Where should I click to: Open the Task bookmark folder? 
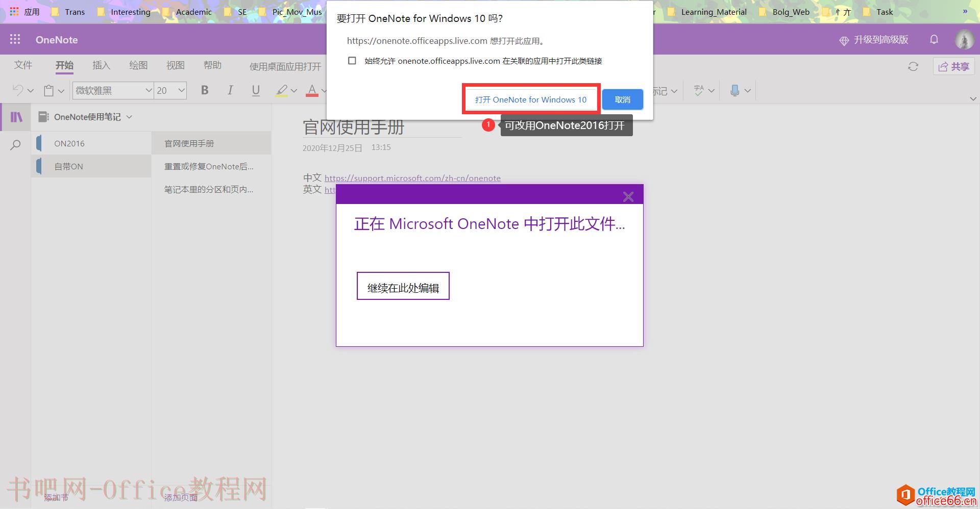coord(878,12)
